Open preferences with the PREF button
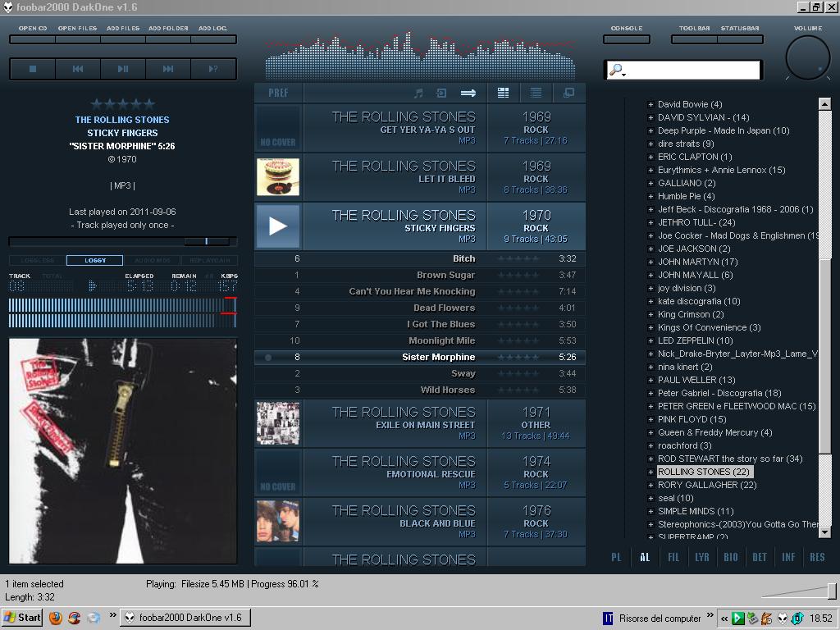The image size is (840, 630). coord(279,93)
